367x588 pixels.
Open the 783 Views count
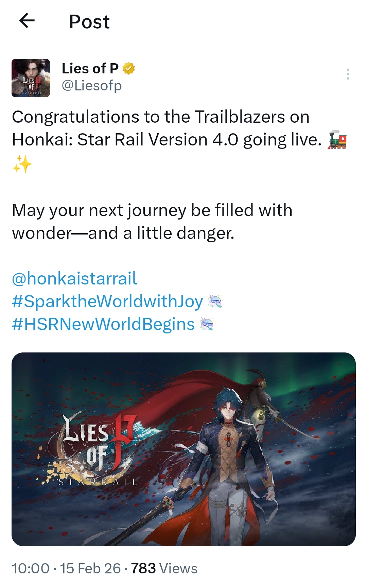164,568
